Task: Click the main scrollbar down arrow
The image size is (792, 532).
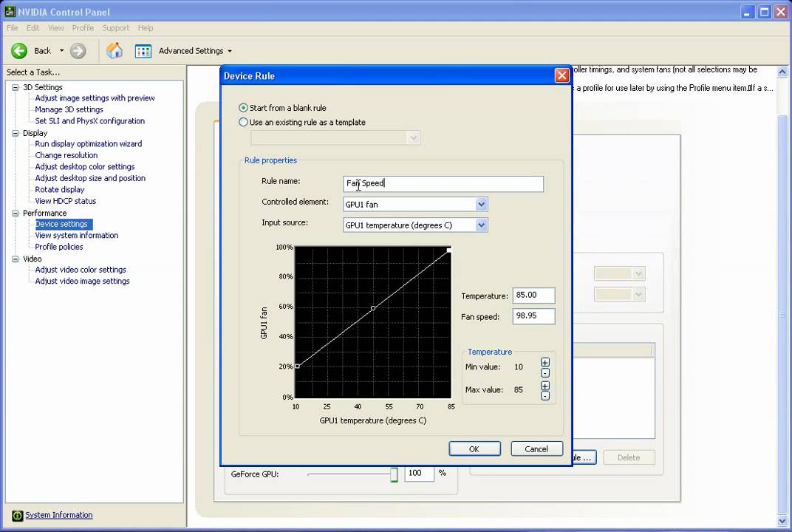Action: point(782,521)
